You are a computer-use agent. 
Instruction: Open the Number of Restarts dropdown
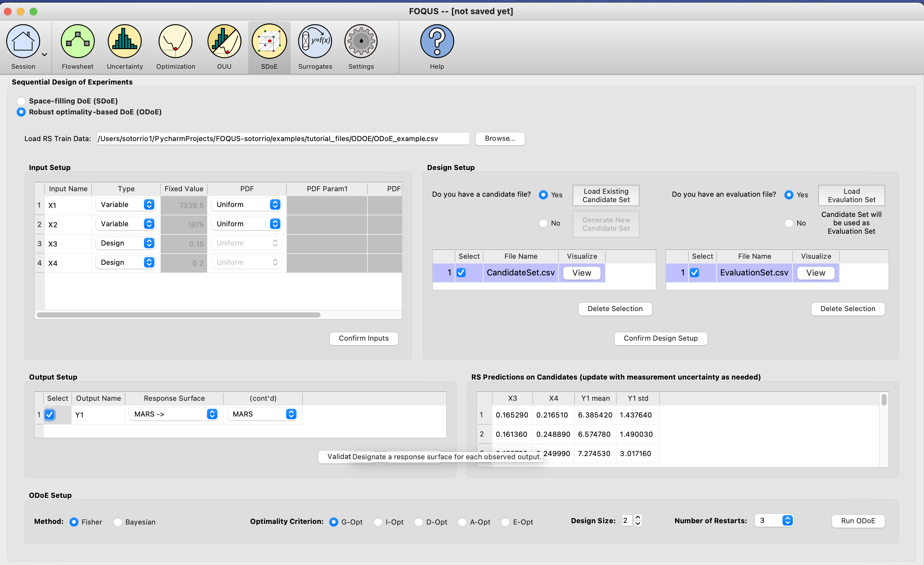click(774, 520)
